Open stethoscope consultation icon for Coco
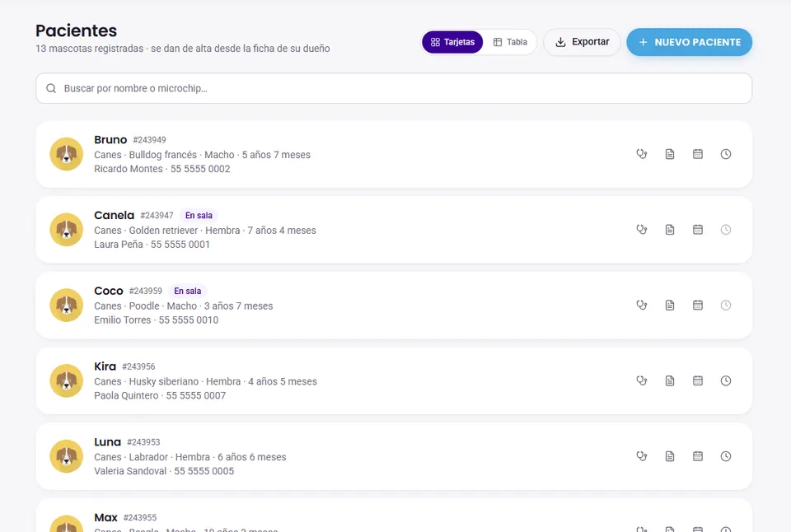791x532 pixels. [x=641, y=305]
